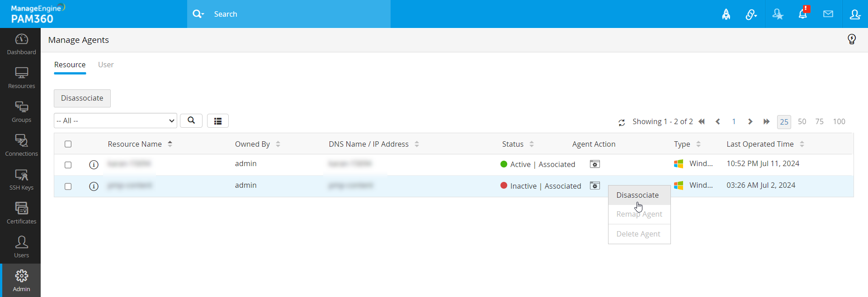Jump to the first page
The width and height of the screenshot is (868, 297).
[702, 121]
